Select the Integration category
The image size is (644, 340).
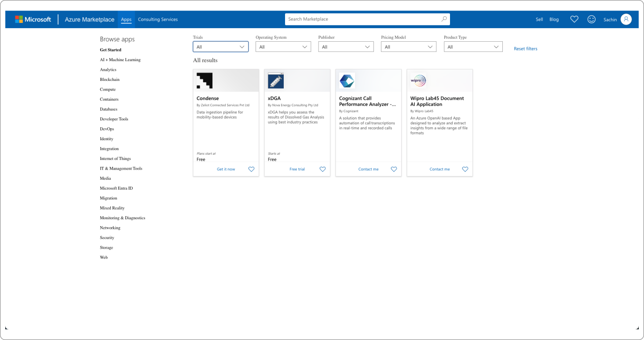[109, 149]
